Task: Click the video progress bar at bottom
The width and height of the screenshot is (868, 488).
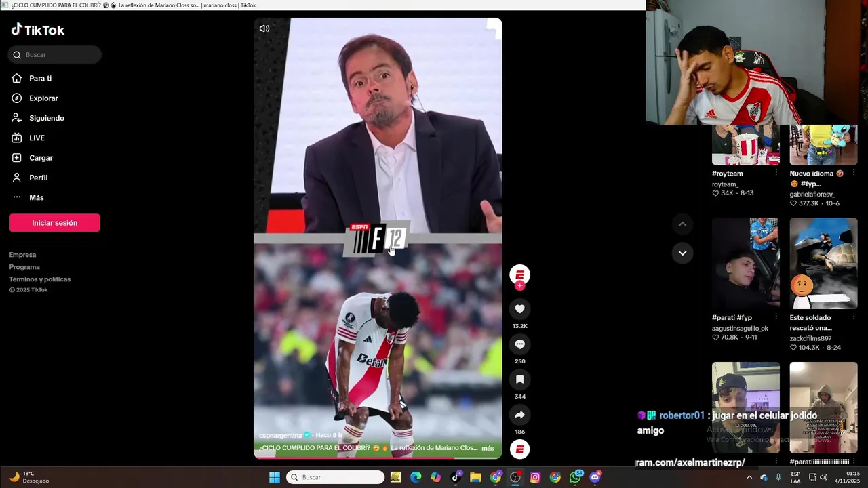Action: point(378,457)
